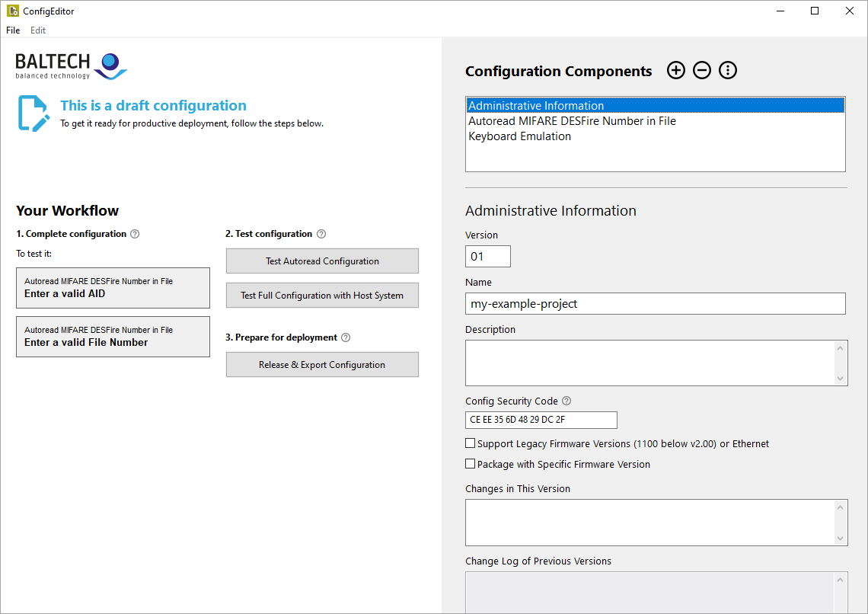Click the help icon beside Test configuration
The width and height of the screenshot is (868, 614).
coord(321,234)
